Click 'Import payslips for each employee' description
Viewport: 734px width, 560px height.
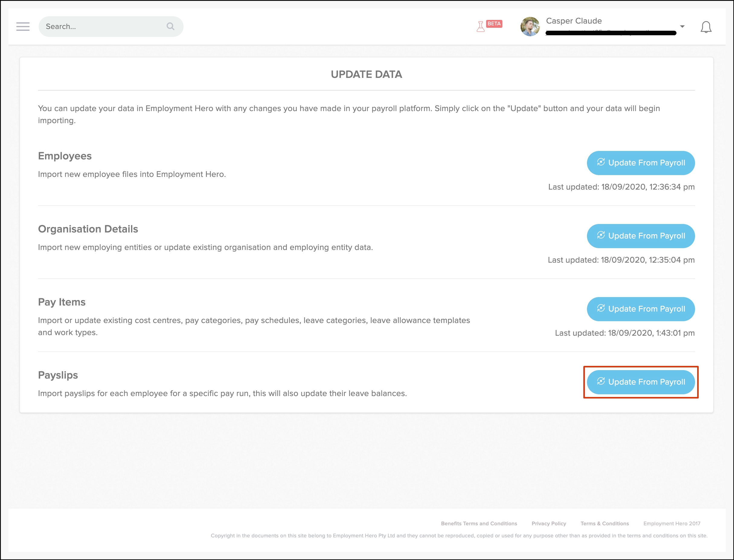[x=222, y=393]
